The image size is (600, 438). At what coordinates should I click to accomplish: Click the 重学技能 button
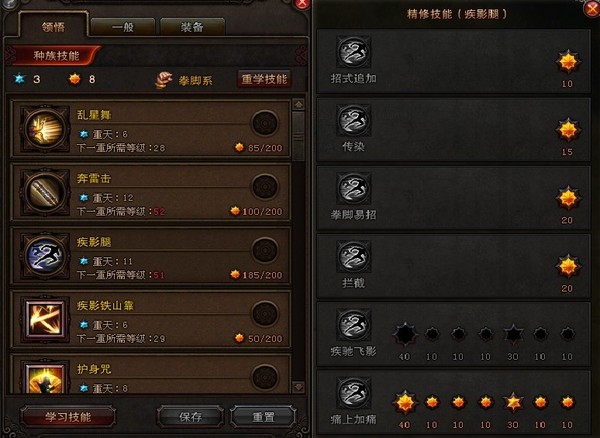[264, 79]
